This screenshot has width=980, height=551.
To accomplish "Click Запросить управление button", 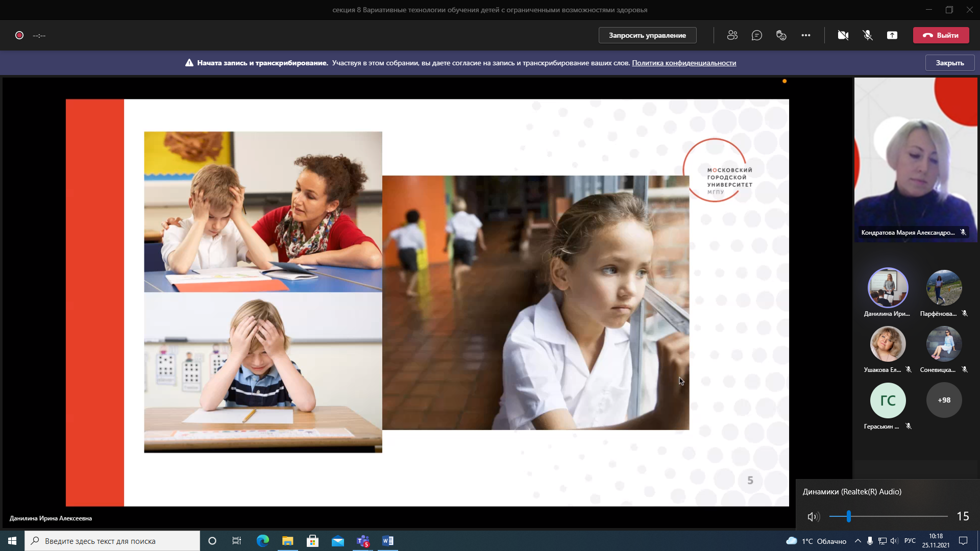I will (x=647, y=35).
